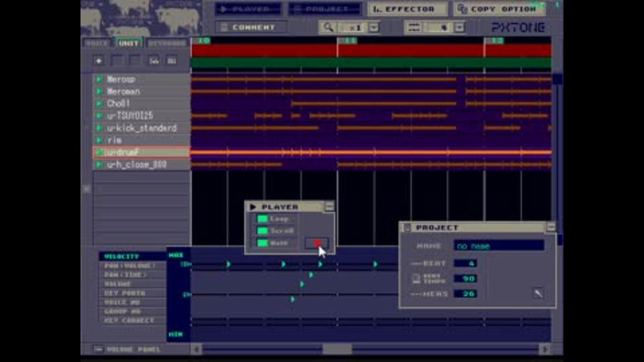This screenshot has width=644, height=362.
Task: Select the u-TSUYOI25 unit name
Action: tap(130, 116)
